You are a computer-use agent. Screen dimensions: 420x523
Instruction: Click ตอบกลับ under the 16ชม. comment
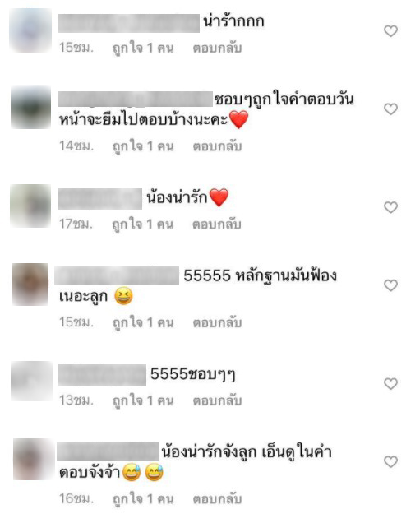click(217, 499)
